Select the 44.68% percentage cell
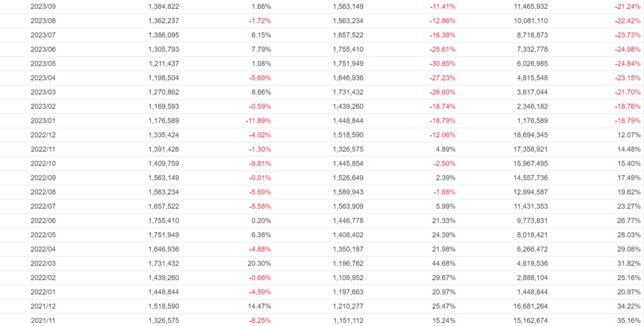Image resolution: width=644 pixels, height=326 pixels. pyautogui.click(x=443, y=263)
